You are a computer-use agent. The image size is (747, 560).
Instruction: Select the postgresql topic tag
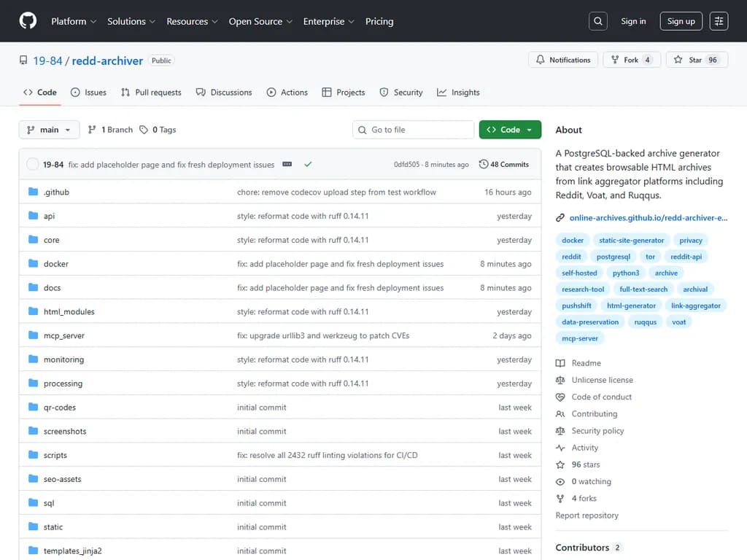613,257
